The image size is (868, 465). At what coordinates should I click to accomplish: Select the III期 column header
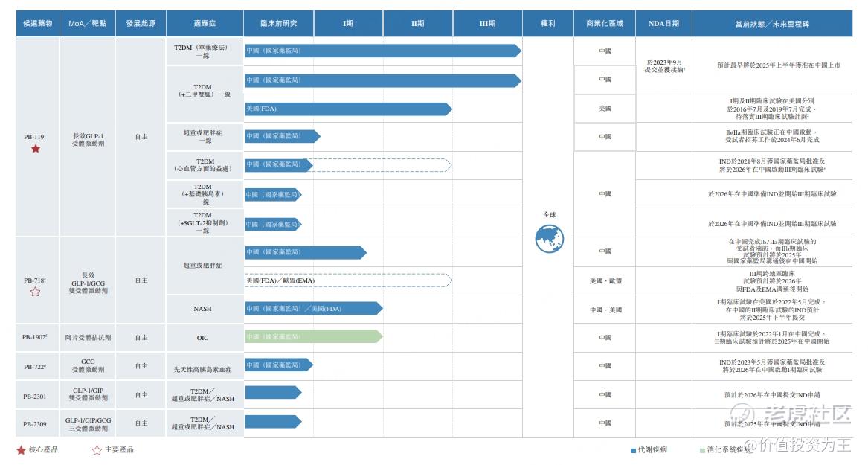[x=487, y=24]
